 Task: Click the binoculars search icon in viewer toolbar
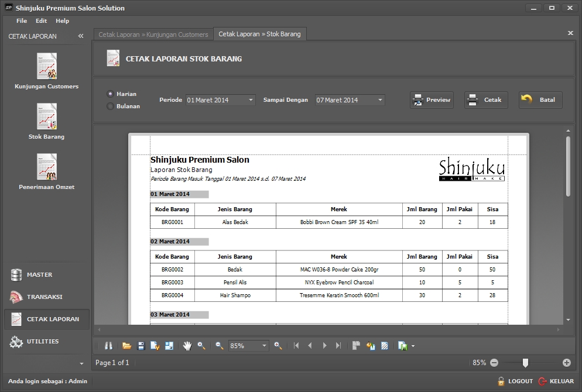pyautogui.click(x=108, y=346)
